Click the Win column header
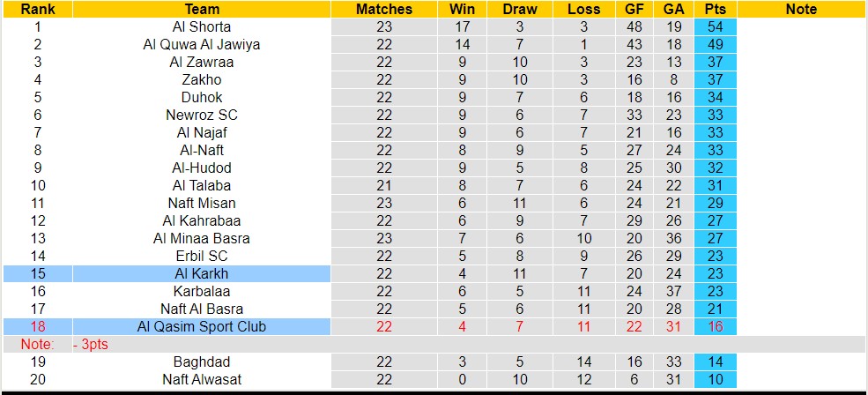 pos(460,9)
